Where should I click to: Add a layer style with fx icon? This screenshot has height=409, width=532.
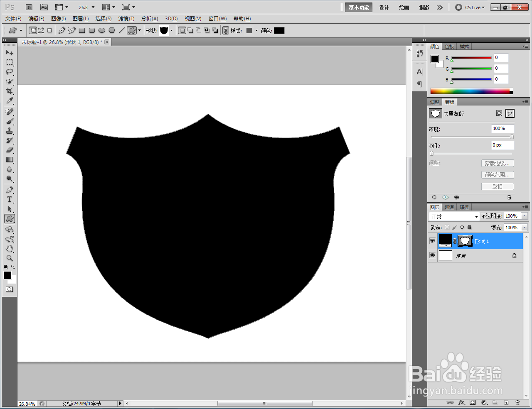461,402
